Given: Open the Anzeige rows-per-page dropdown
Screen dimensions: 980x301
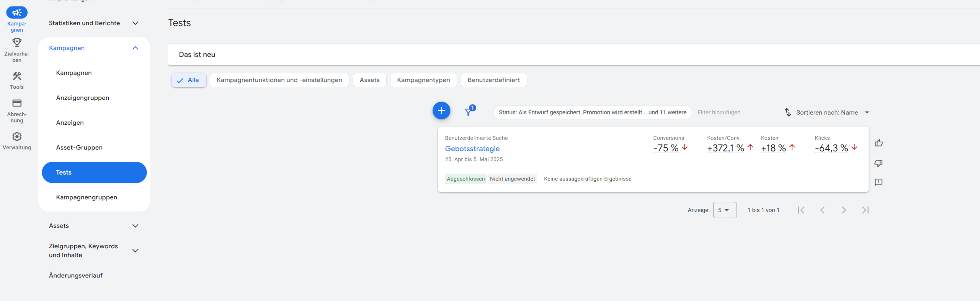Looking at the screenshot, I should click(725, 210).
